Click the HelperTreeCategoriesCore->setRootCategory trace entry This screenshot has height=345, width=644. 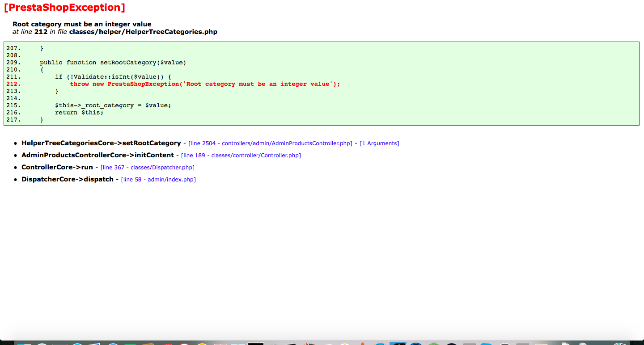tap(101, 143)
